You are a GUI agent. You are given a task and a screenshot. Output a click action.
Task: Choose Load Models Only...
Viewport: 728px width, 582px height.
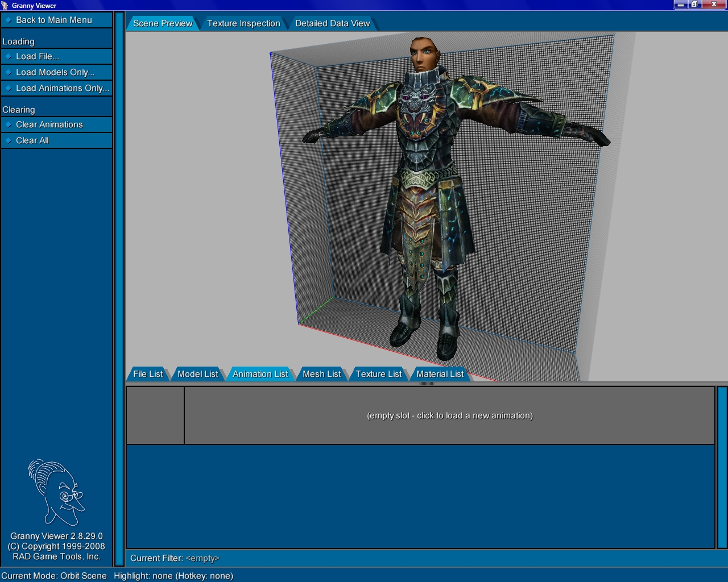coord(57,72)
